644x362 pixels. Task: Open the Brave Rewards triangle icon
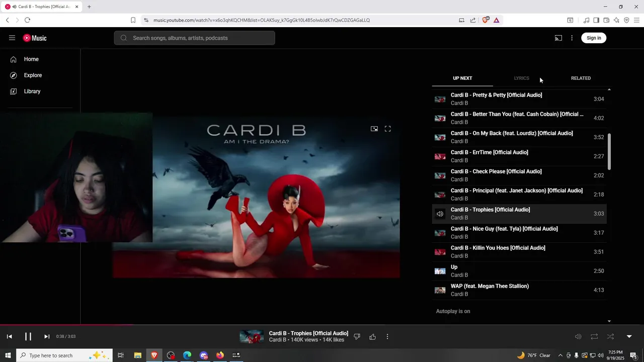497,20
